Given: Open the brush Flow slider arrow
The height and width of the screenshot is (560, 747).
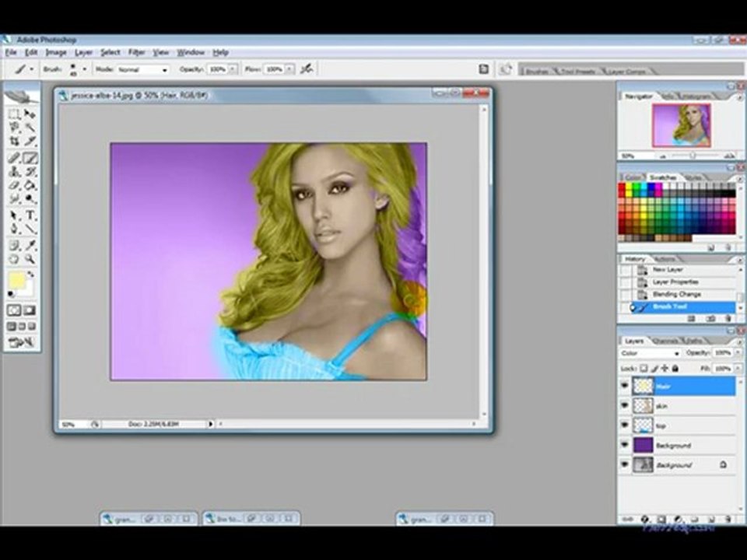Looking at the screenshot, I should [290, 69].
